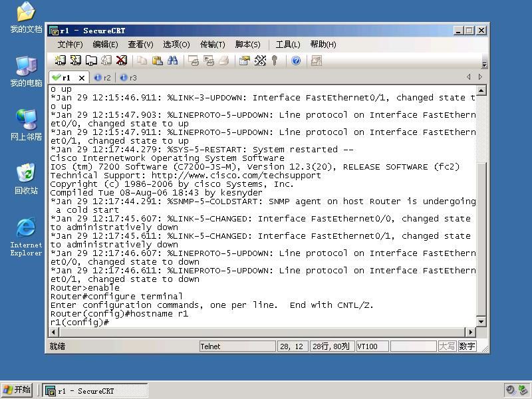
Task: Click the 'Router(config)#hostname r1' line
Action: coord(119,314)
